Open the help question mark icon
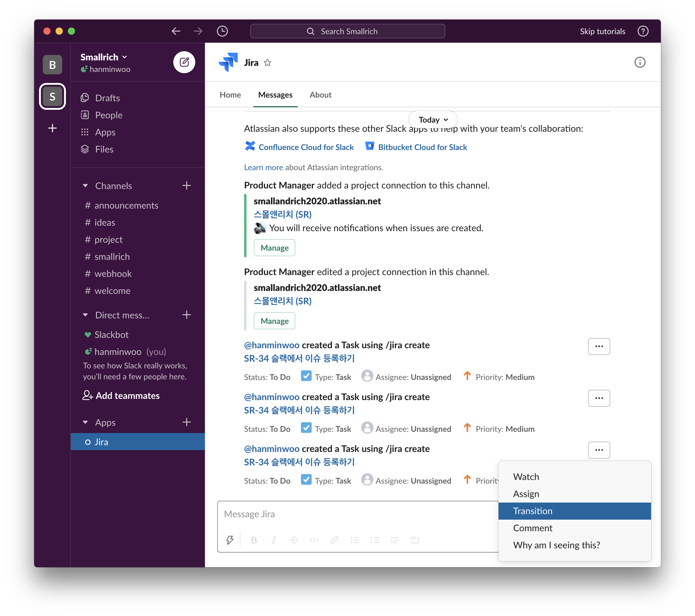The width and height of the screenshot is (695, 616). tap(643, 31)
